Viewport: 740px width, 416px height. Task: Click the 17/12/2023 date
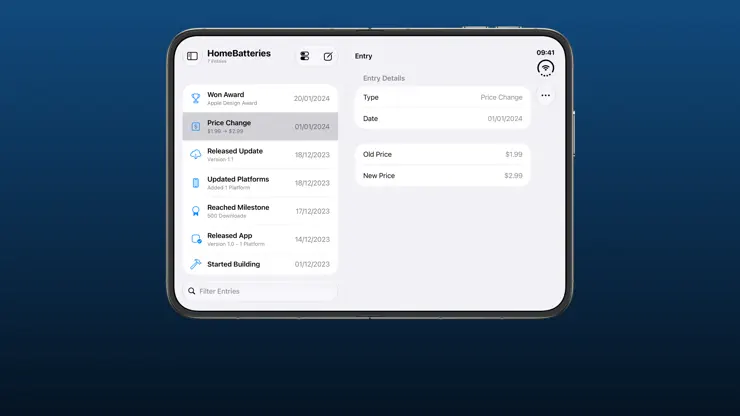coord(312,211)
